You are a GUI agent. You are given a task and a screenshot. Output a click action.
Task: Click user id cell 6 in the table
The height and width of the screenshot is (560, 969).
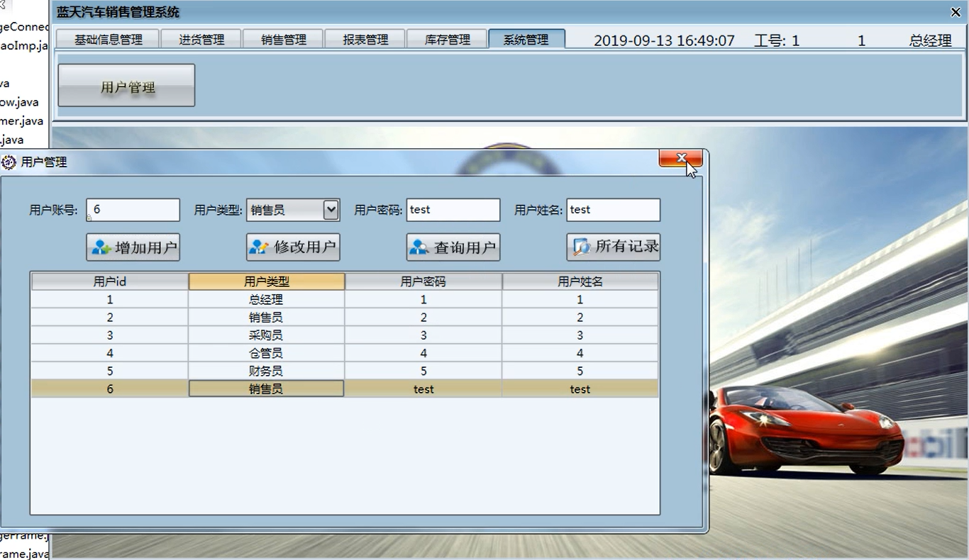110,388
